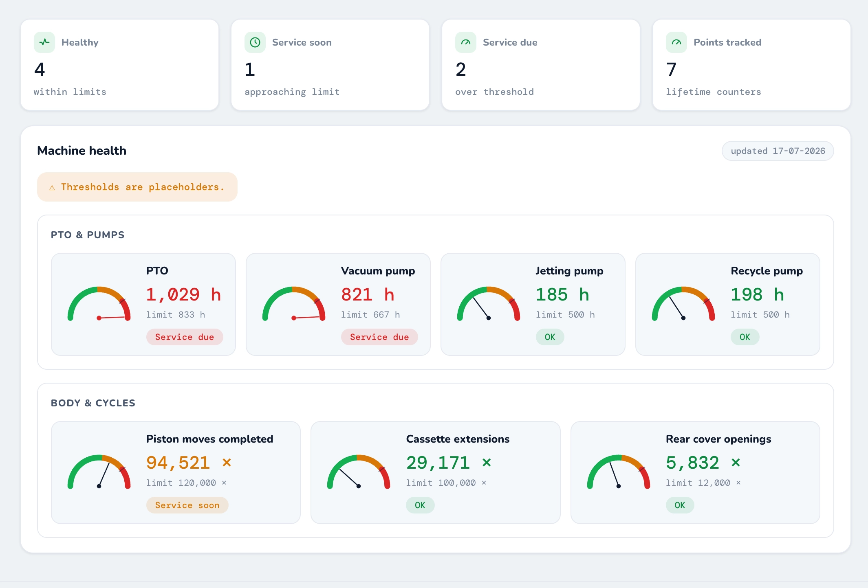The image size is (868, 588).
Task: Click the Rear cover openings title
Action: 718,439
